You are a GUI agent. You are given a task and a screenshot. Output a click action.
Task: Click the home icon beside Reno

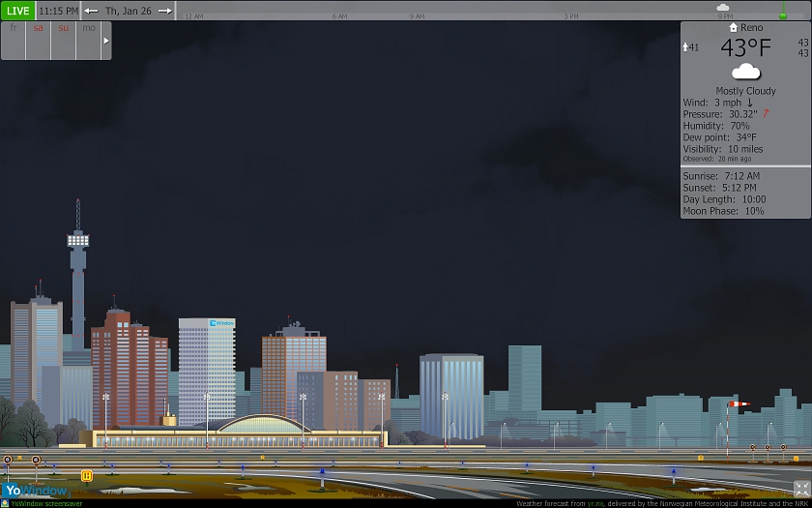pos(734,28)
